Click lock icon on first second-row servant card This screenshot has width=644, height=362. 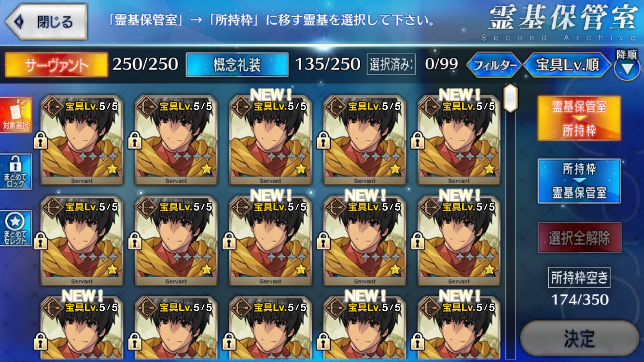tap(41, 241)
